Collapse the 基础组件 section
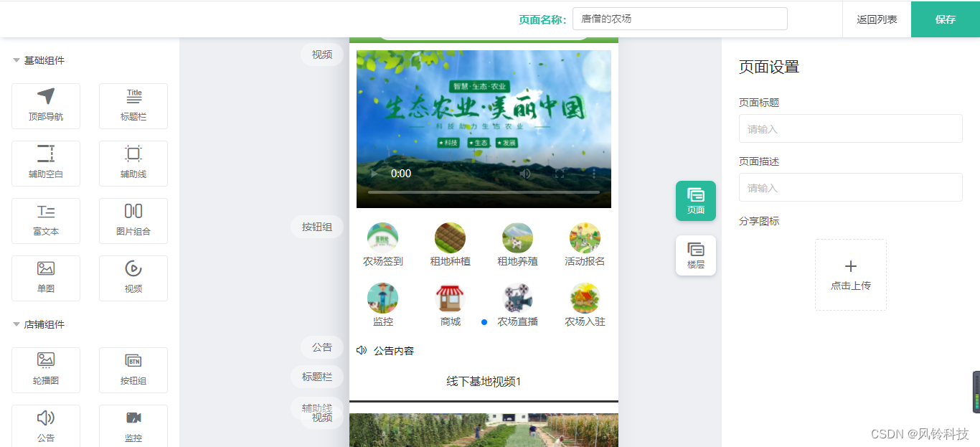The height and width of the screenshot is (447, 980). [x=39, y=60]
